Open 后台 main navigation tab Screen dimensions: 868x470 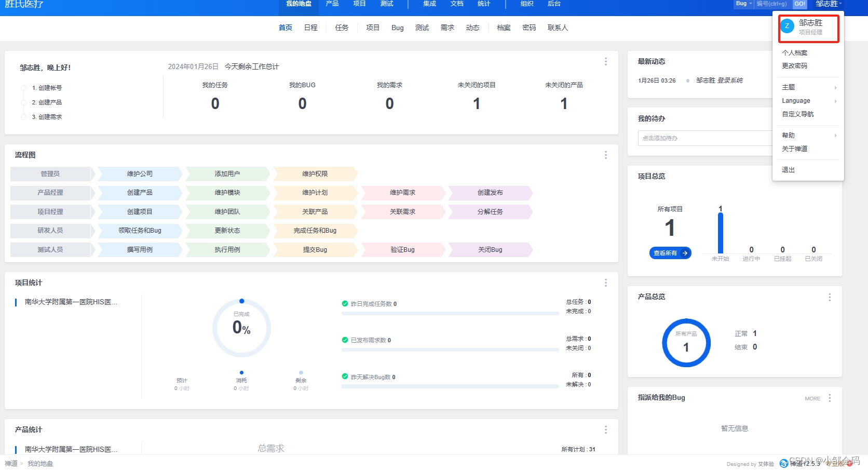[554, 4]
